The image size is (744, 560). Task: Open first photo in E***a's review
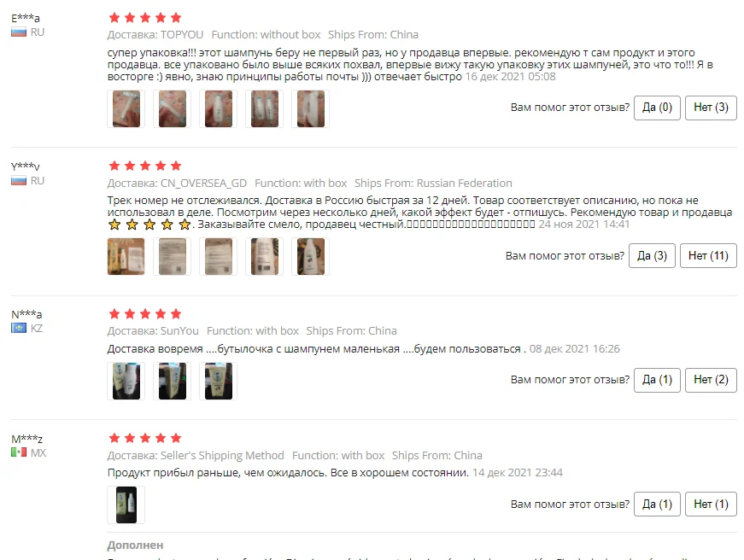click(126, 108)
